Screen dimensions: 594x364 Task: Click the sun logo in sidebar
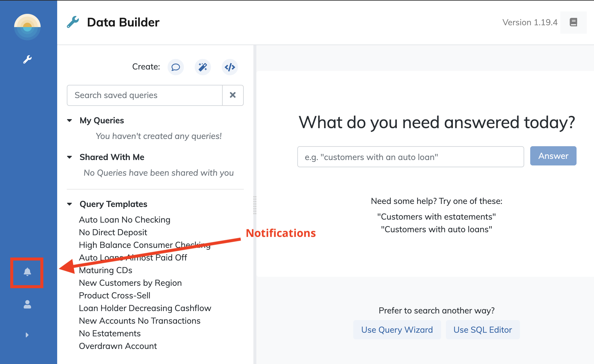pos(27,27)
